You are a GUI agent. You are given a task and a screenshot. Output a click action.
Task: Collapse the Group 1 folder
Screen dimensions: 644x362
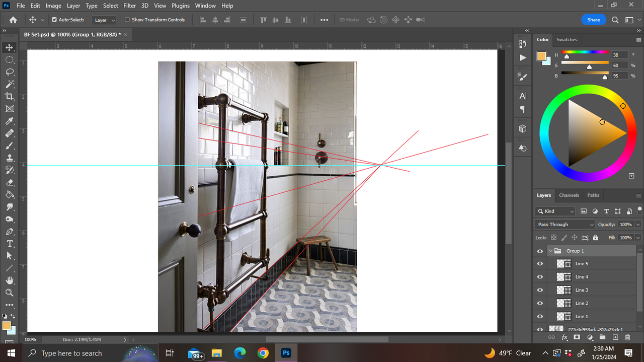click(551, 251)
